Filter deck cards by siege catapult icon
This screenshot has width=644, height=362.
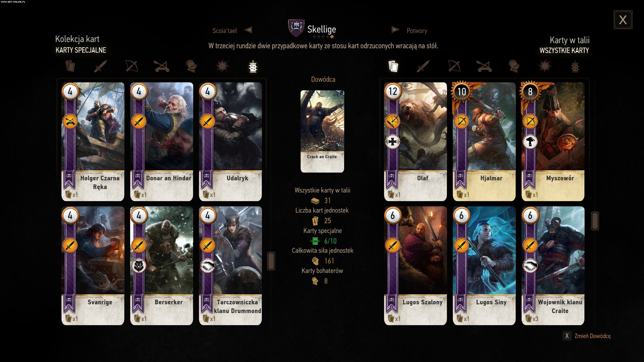pos(484,66)
